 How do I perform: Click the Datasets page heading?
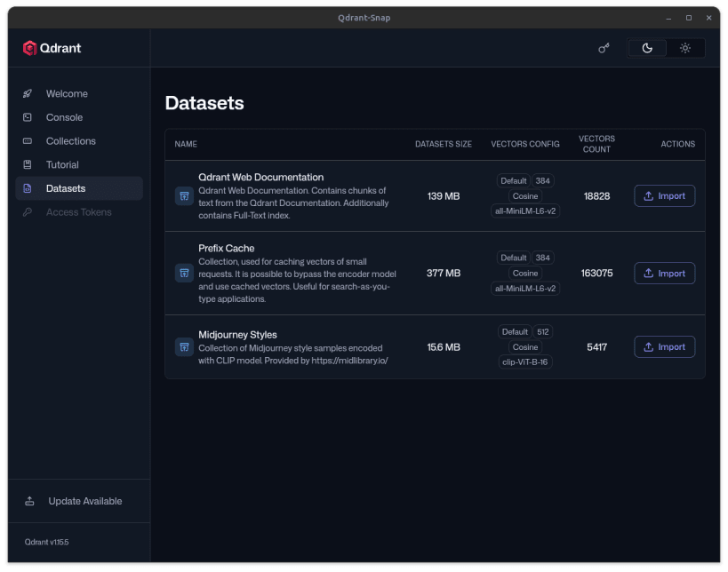pos(204,103)
